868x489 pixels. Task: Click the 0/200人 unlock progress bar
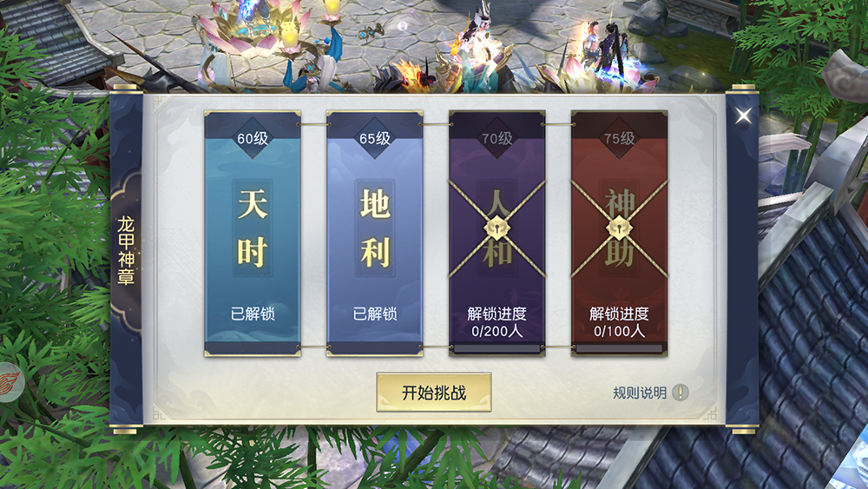(497, 349)
